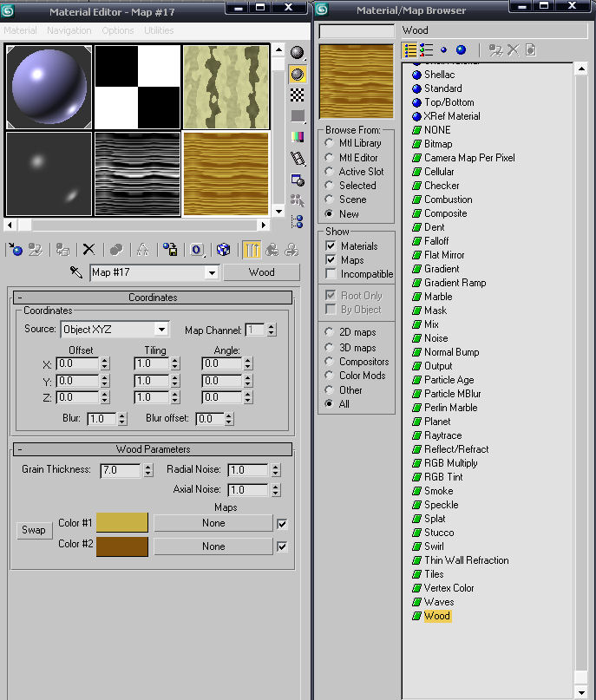Uncheck the Materials checkbox under Show
Screen dimensions: 596x700
pyautogui.click(x=331, y=246)
